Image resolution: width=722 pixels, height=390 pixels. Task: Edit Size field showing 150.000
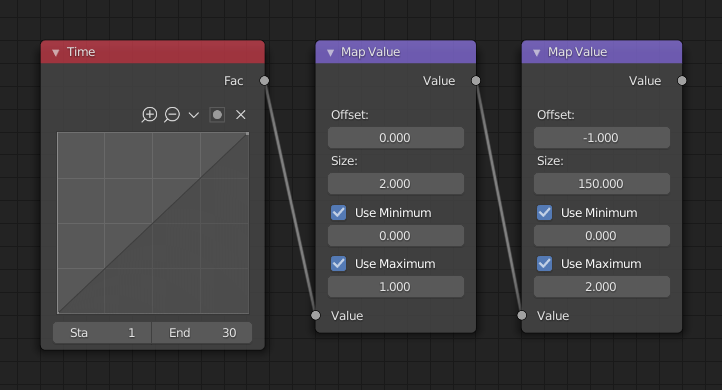(x=602, y=184)
